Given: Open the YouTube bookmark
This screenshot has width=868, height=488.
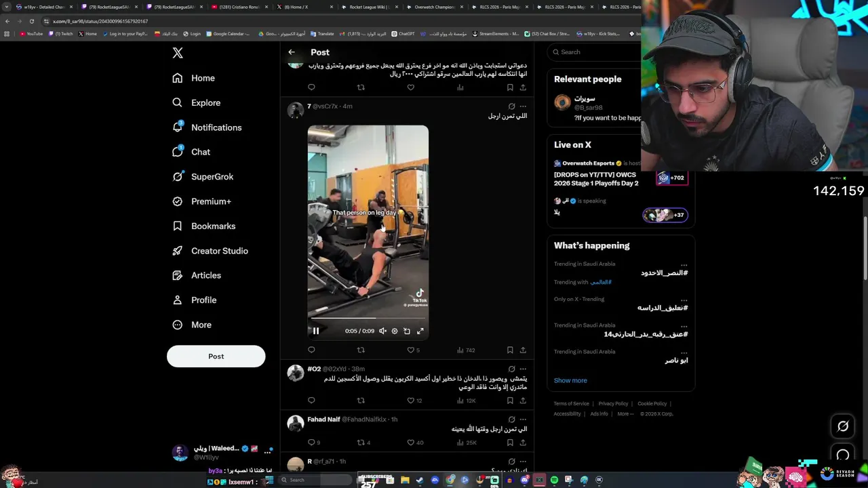Looking at the screenshot, I should pyautogui.click(x=31, y=34).
